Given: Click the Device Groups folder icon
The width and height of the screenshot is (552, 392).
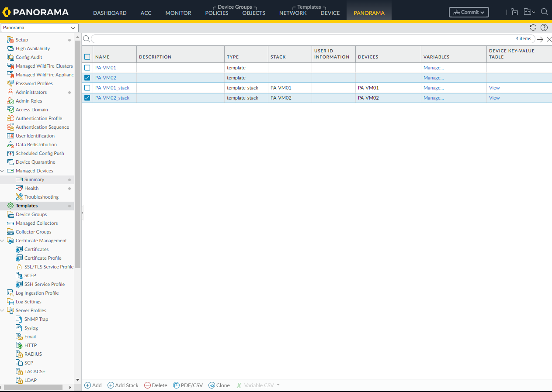Looking at the screenshot, I should (10, 214).
